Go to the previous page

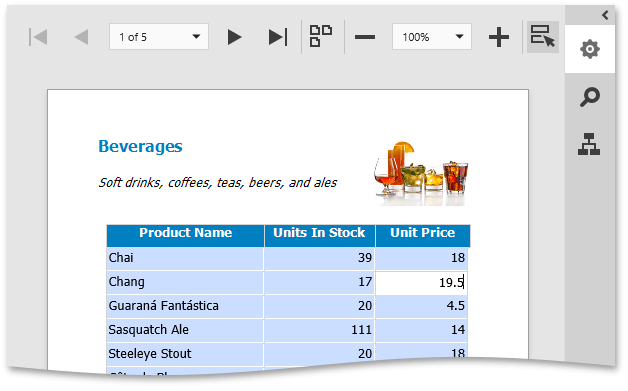(82, 37)
